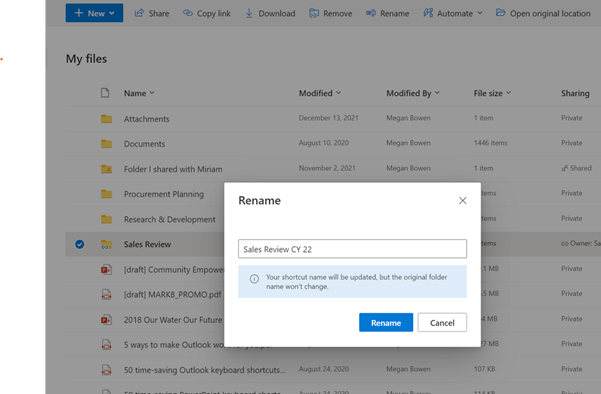Click the Procurement Planning folder icon
This screenshot has width=601, height=394.
coord(107,194)
